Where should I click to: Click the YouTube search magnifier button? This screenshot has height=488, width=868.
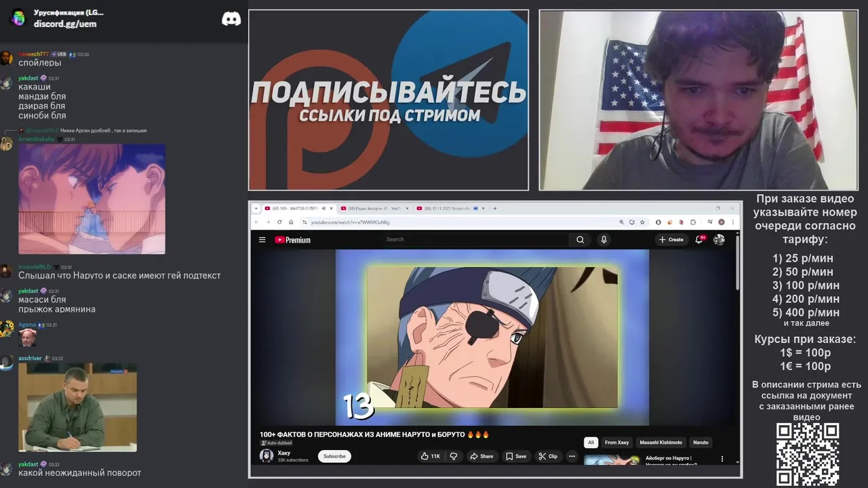[x=580, y=239]
